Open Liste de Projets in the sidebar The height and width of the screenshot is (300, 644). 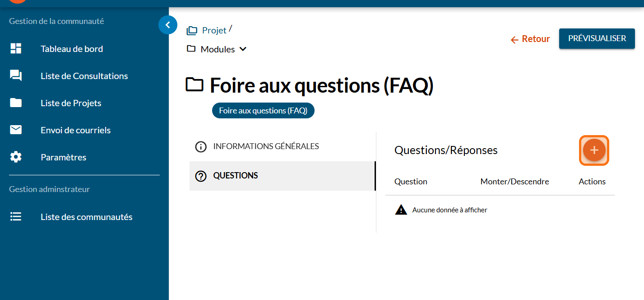(71, 103)
